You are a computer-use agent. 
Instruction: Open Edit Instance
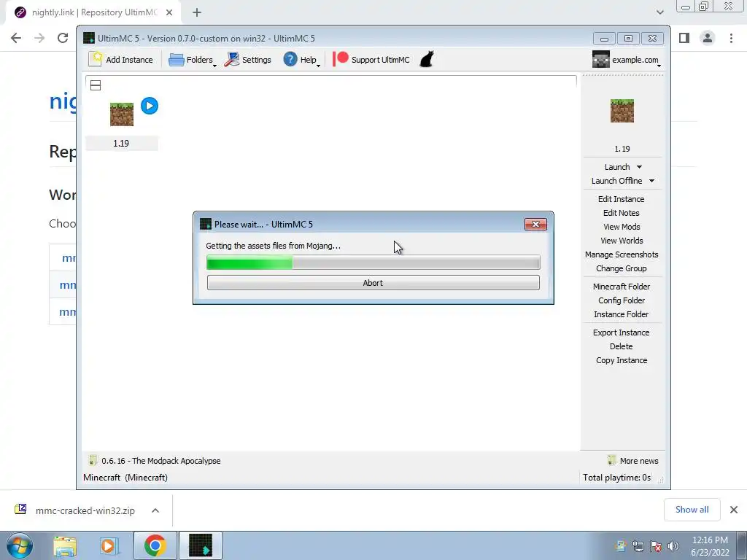coord(622,199)
